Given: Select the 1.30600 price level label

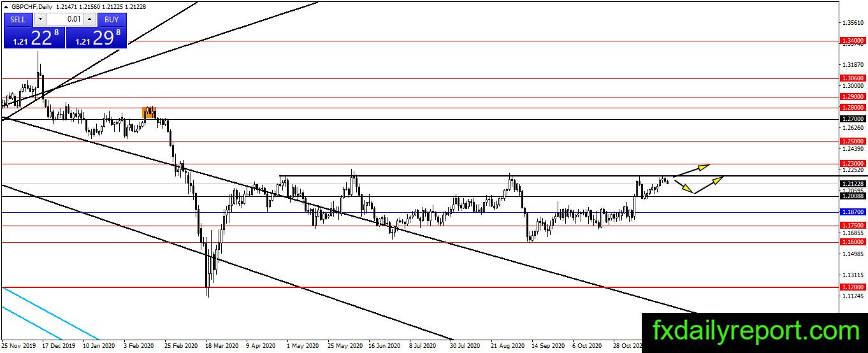Looking at the screenshot, I should (852, 78).
